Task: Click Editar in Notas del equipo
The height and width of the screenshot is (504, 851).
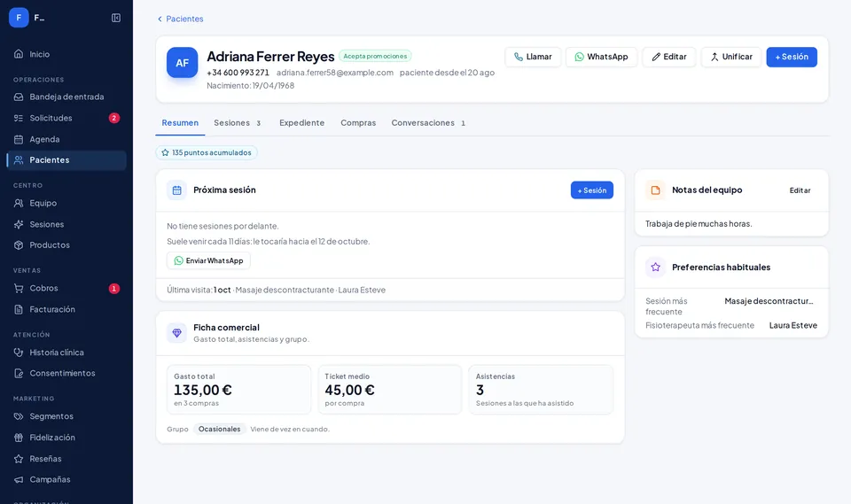Action: (800, 190)
